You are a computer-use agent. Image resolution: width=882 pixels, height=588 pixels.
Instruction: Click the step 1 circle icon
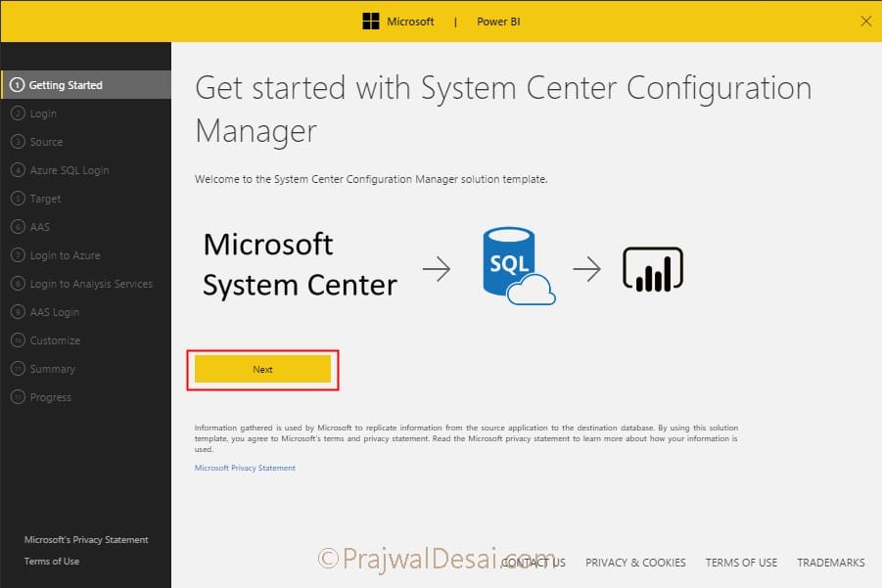[x=18, y=85]
